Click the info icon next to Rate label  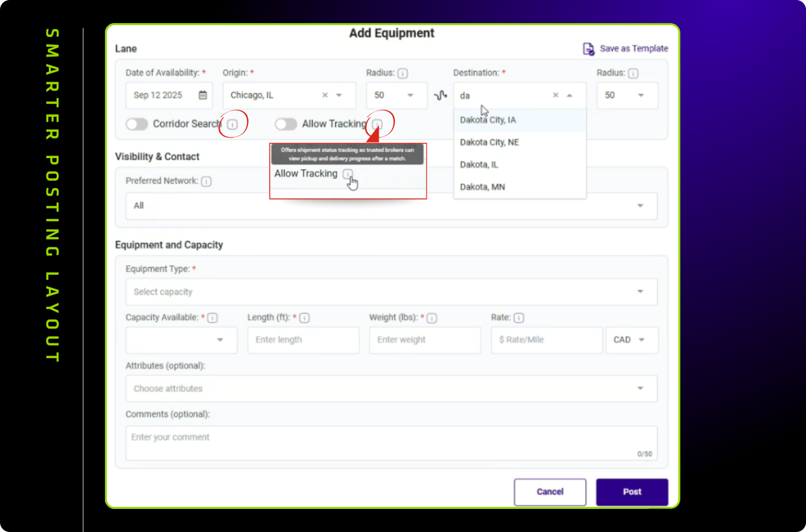pyautogui.click(x=519, y=318)
